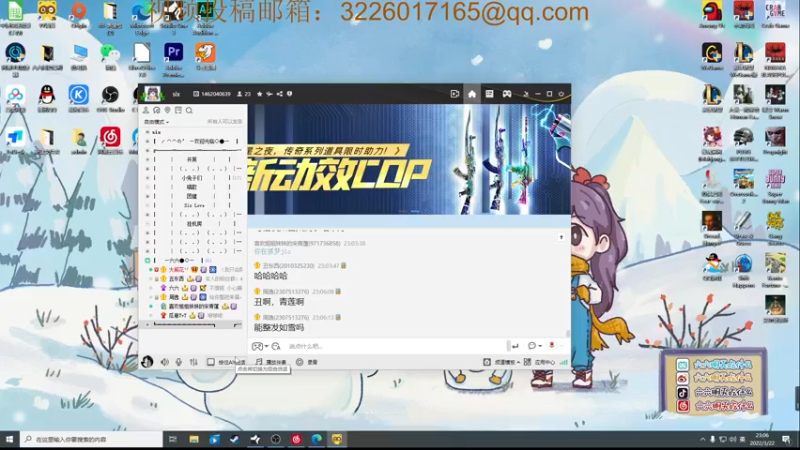Click the user avatar at bottom-left of YY
800x450 pixels.
(147, 362)
